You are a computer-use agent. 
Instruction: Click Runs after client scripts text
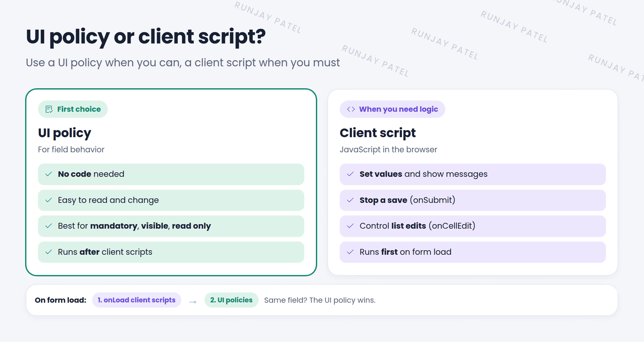[x=105, y=252]
